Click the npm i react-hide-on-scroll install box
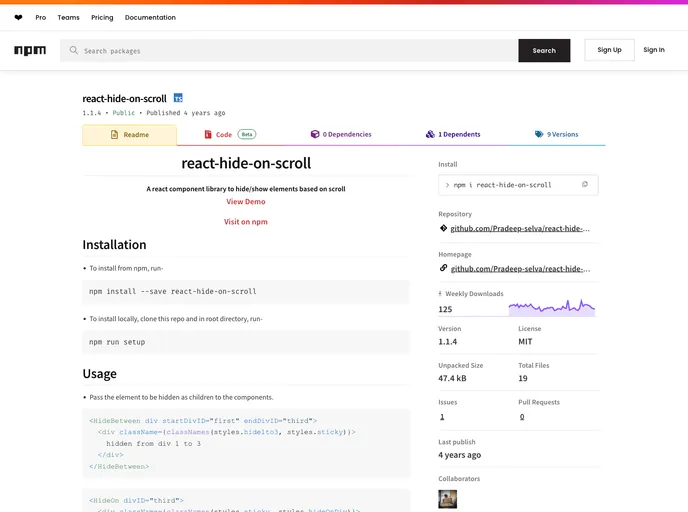The image size is (688, 512). point(518,185)
